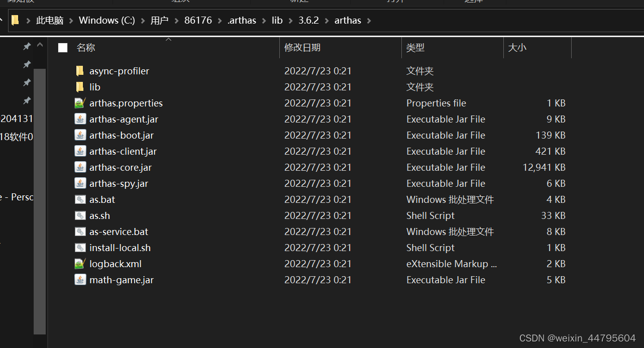Expand chevron after 此电脑 in address bar
Viewport: 644px width, 348px height.
pyautogui.click(x=71, y=21)
